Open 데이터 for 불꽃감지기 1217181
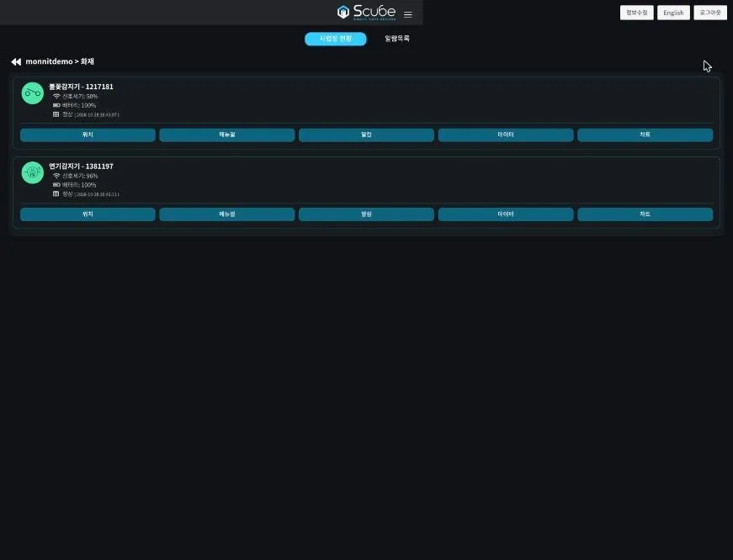 [x=506, y=135]
